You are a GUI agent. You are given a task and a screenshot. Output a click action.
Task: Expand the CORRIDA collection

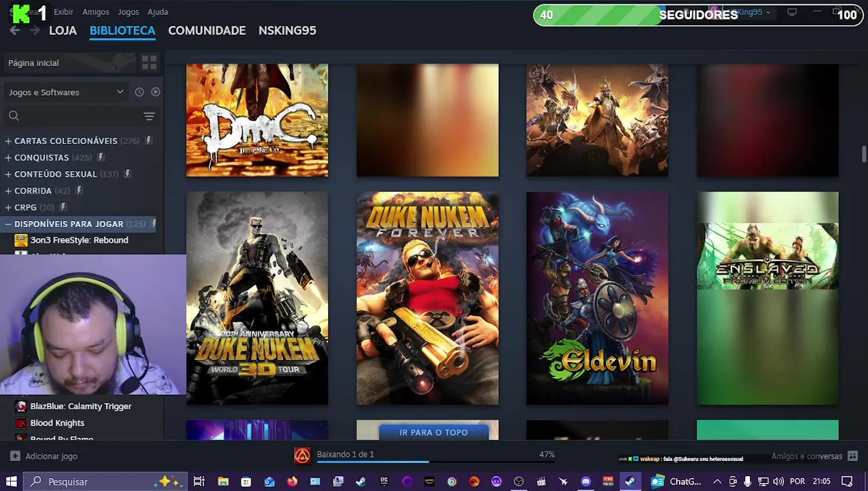point(8,191)
